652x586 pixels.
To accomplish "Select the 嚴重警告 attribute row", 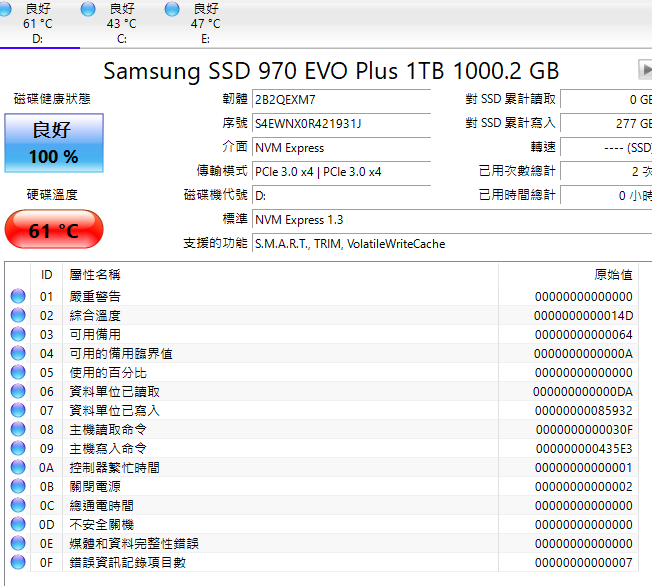I will pos(322,296).
